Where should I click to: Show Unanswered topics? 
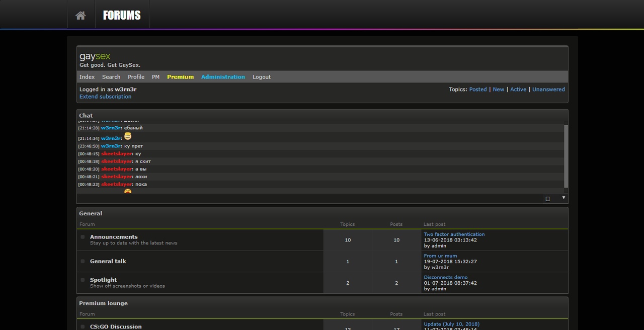[548, 90]
